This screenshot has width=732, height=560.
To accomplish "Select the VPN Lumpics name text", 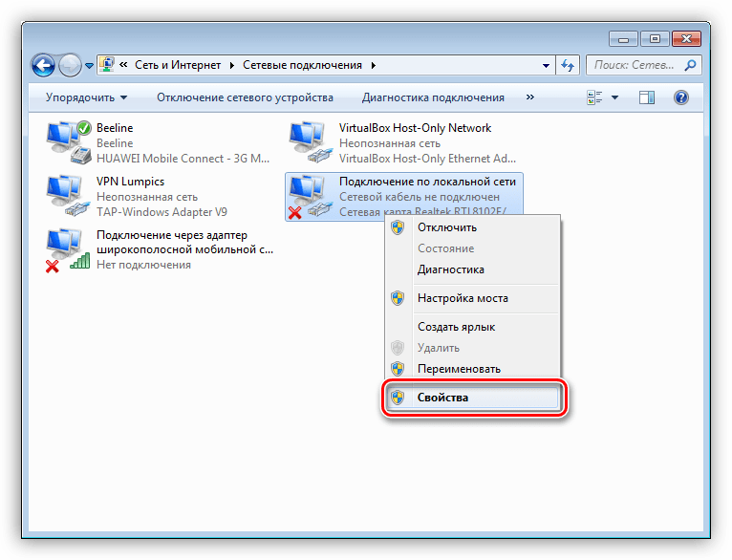I will pyautogui.click(x=130, y=182).
